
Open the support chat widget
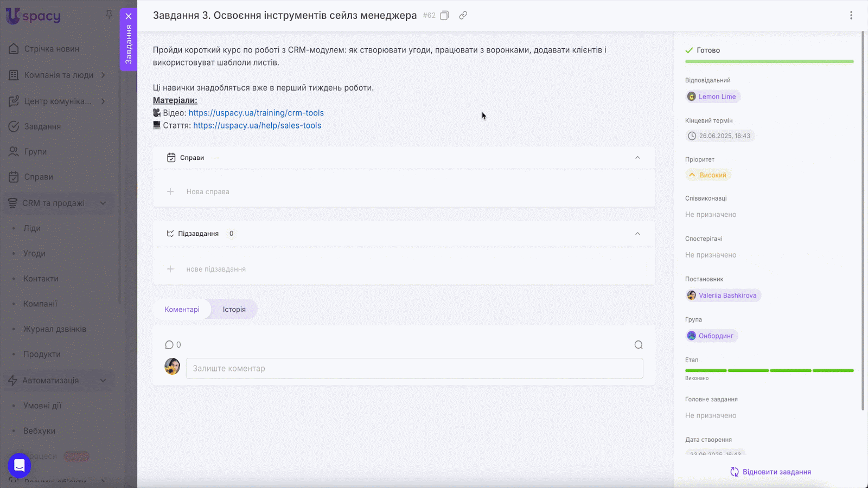point(20,465)
